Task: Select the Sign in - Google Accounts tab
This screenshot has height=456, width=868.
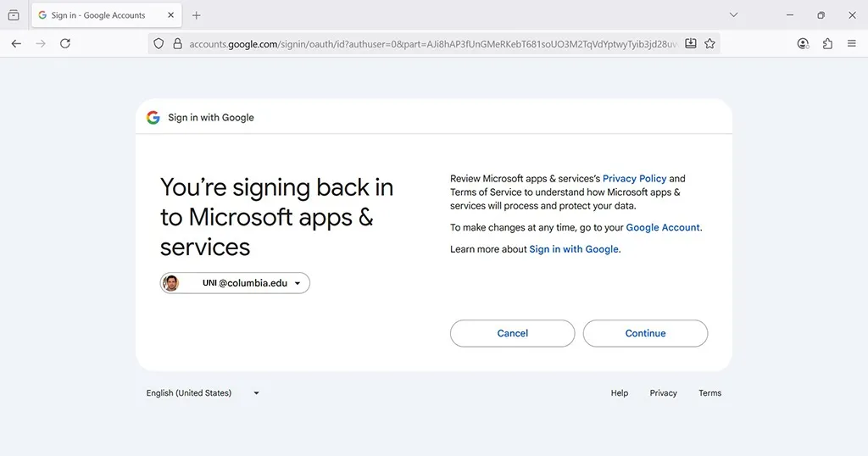Action: [x=107, y=15]
